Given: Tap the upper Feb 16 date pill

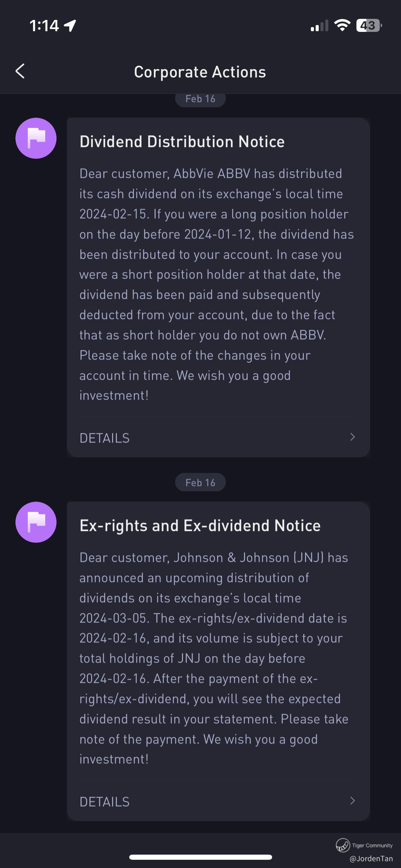Looking at the screenshot, I should (200, 99).
